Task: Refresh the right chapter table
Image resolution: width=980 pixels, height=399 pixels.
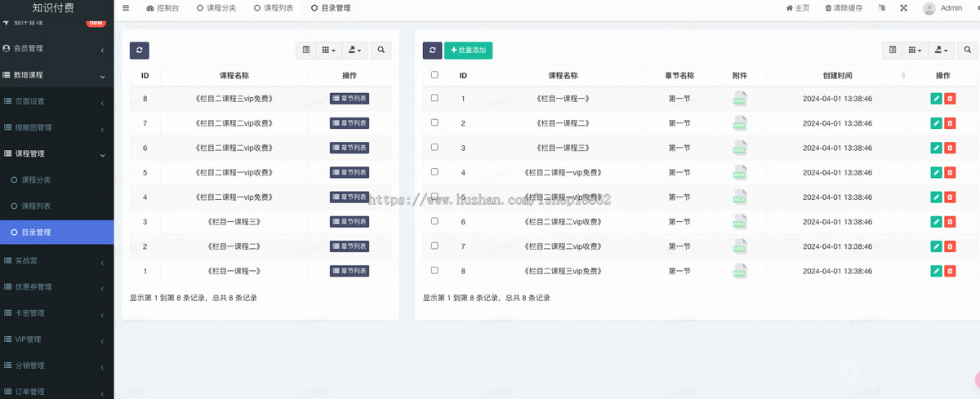Action: (432, 51)
